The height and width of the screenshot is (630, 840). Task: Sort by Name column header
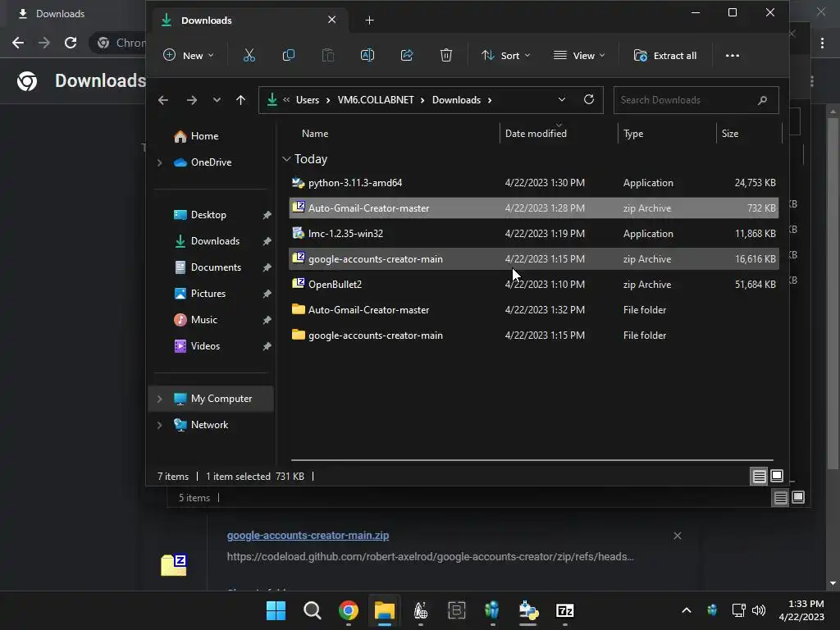click(x=315, y=134)
